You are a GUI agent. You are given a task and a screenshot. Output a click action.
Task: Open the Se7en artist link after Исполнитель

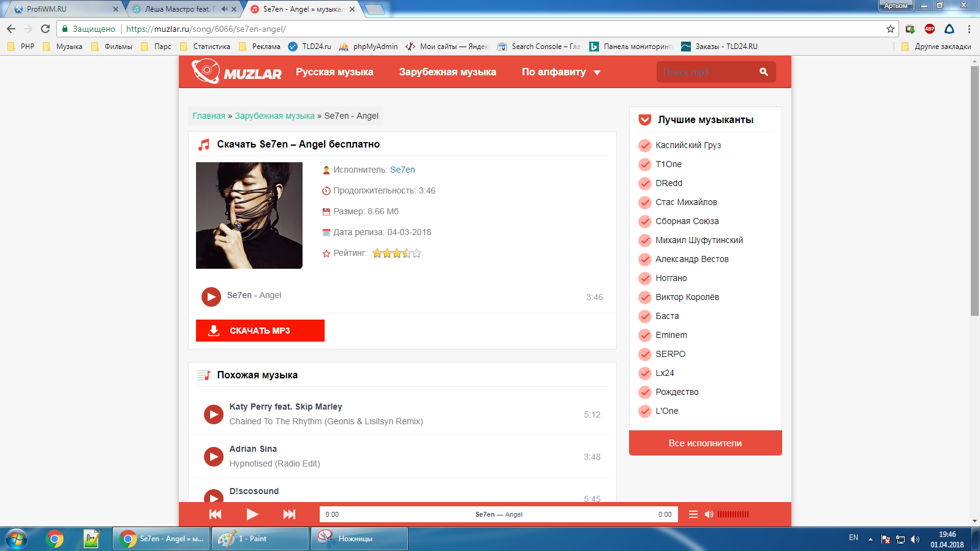402,170
